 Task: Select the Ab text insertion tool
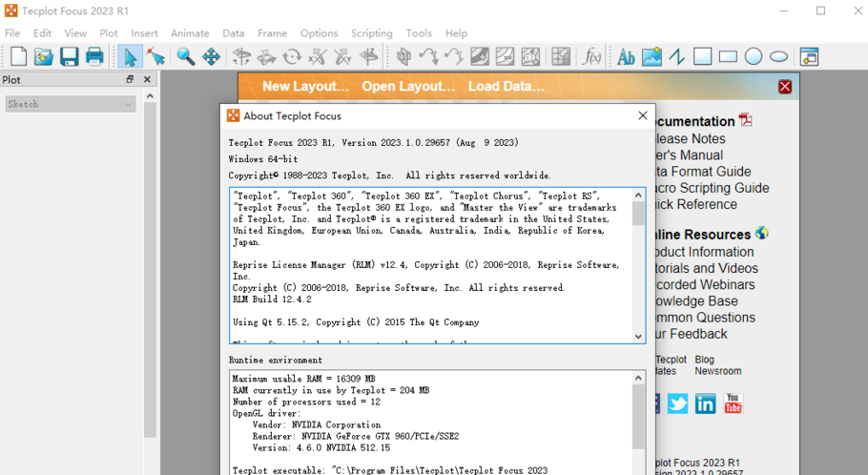[626, 56]
